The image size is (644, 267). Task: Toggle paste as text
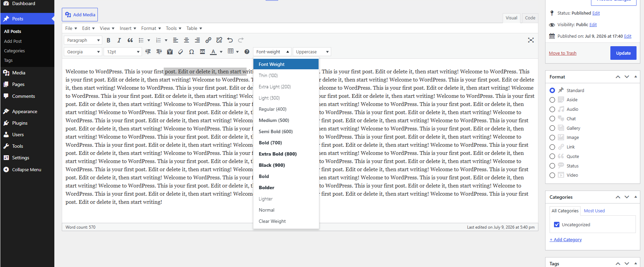170,52
